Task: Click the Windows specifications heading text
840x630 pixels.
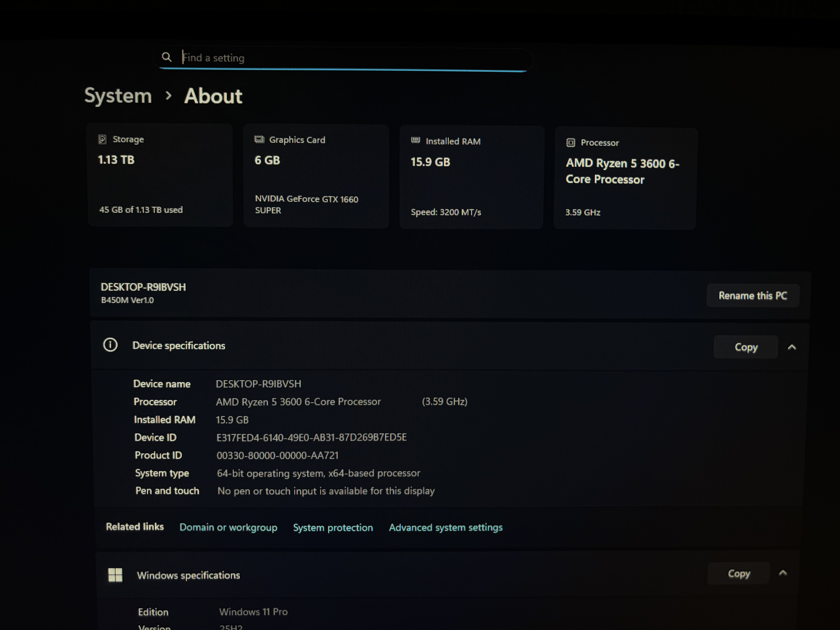Action: click(x=188, y=575)
